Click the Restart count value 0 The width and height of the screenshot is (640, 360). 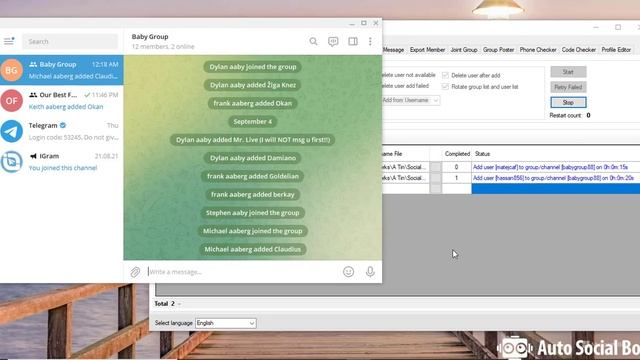point(588,116)
